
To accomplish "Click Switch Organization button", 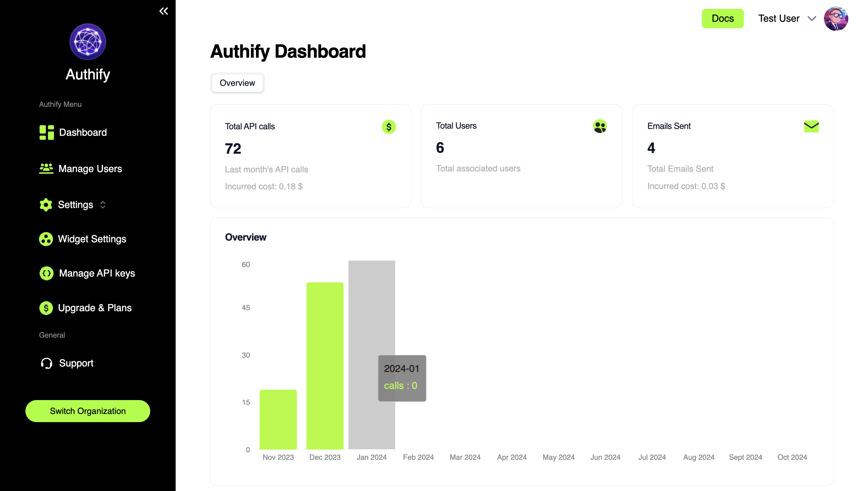I will [88, 411].
